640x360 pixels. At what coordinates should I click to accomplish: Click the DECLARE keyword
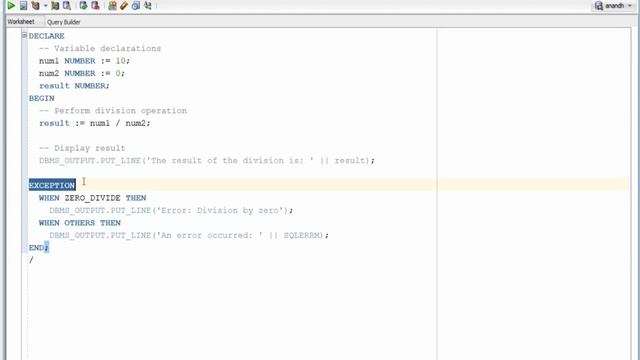point(47,36)
